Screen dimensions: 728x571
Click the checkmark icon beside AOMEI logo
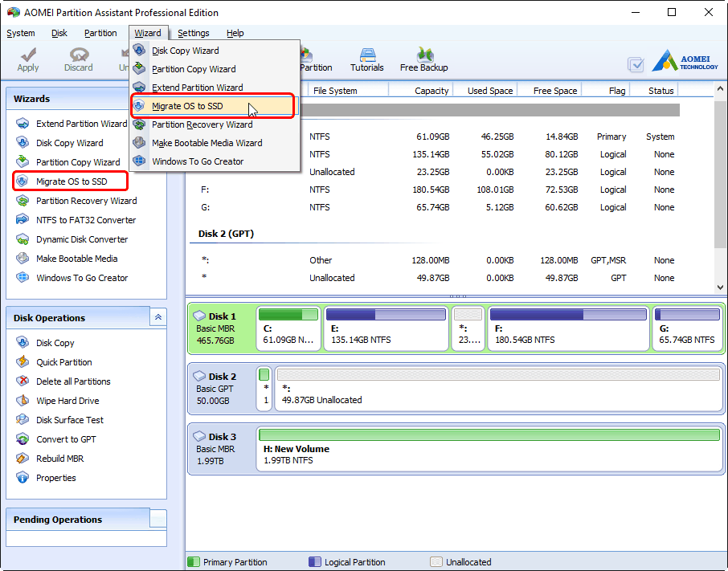point(636,64)
